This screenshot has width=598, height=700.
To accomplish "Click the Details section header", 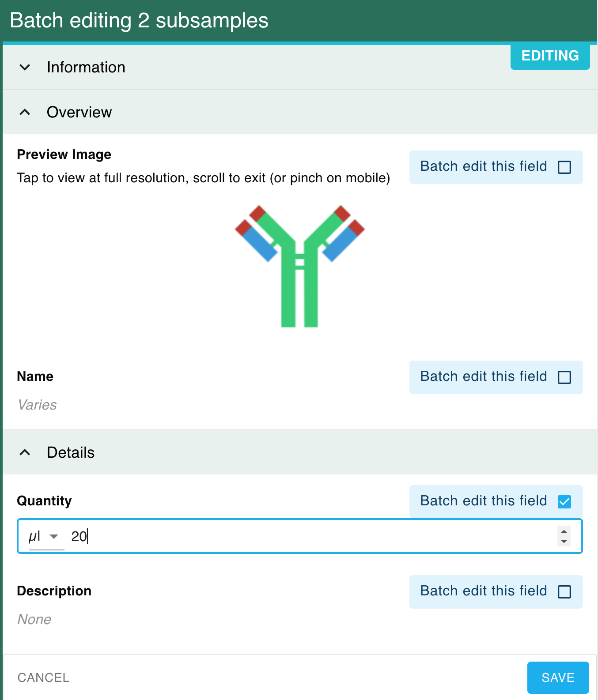I will [300, 452].
